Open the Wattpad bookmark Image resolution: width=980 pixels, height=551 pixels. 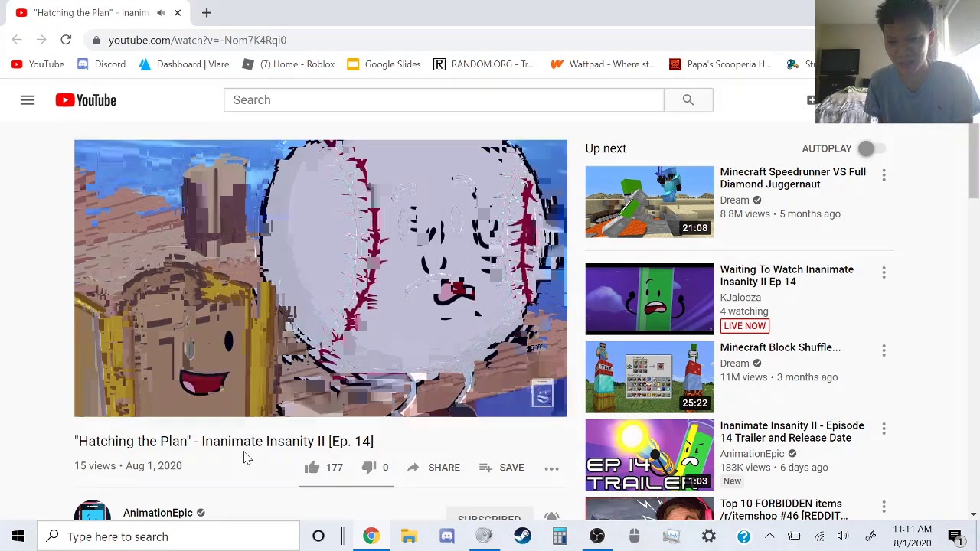coord(603,64)
